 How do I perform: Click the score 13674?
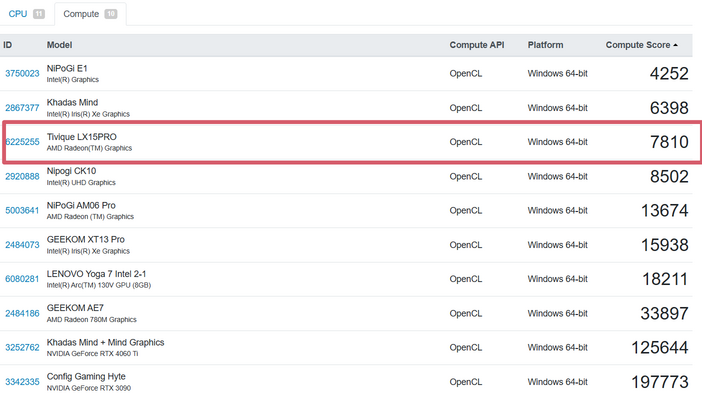point(664,210)
